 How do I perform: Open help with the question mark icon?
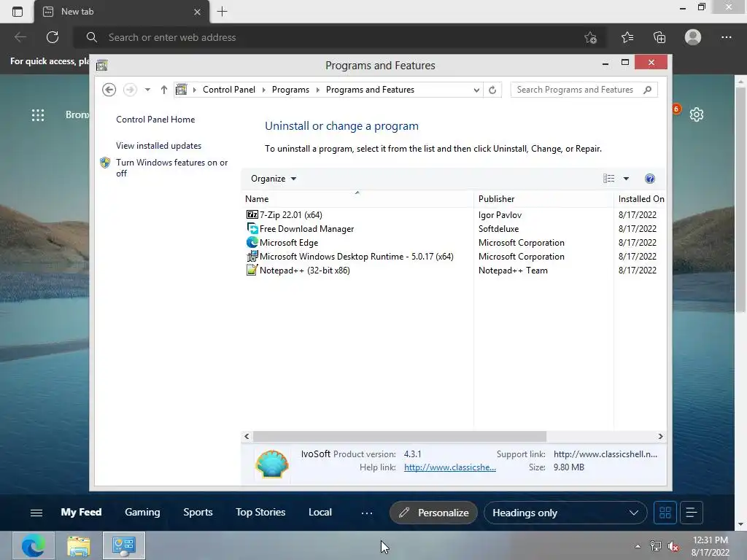click(650, 179)
